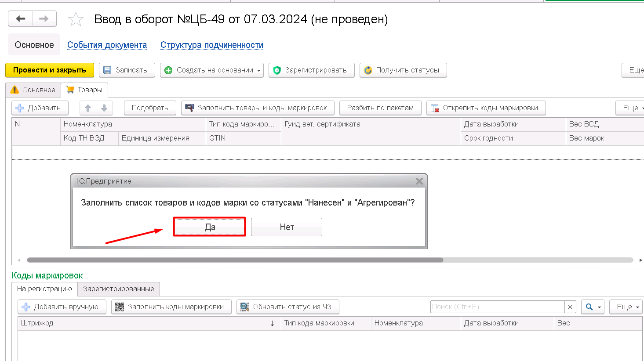
Task: Open the top Еще command-bar menu
Action: tap(633, 70)
